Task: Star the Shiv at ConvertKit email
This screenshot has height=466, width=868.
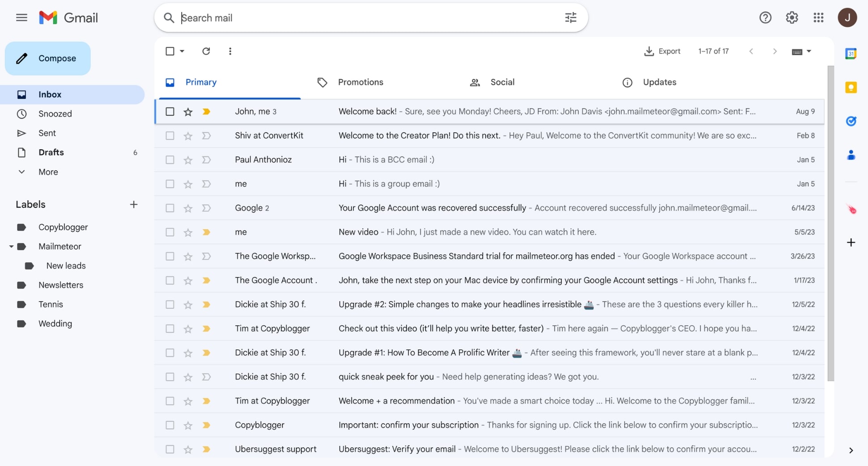Action: tap(188, 136)
